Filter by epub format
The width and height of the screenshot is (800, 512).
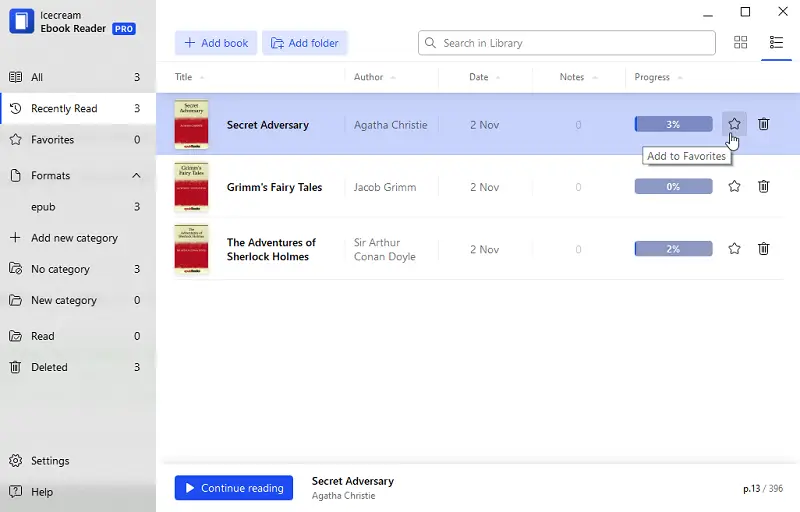[78, 207]
